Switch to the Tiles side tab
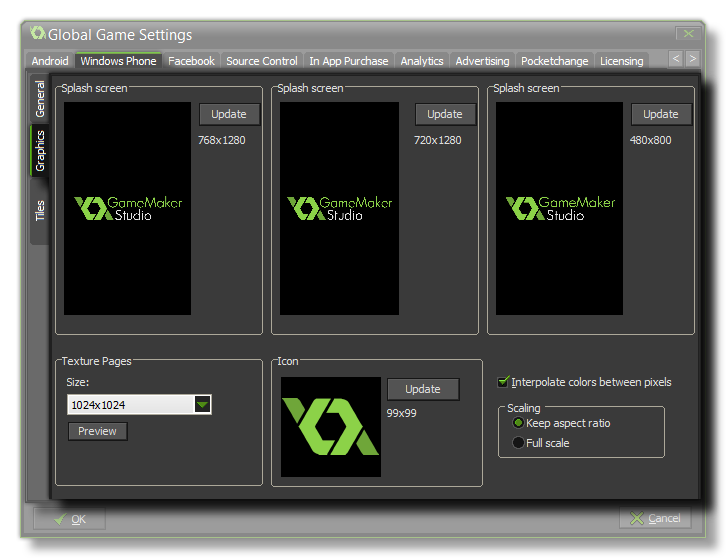 (40, 210)
